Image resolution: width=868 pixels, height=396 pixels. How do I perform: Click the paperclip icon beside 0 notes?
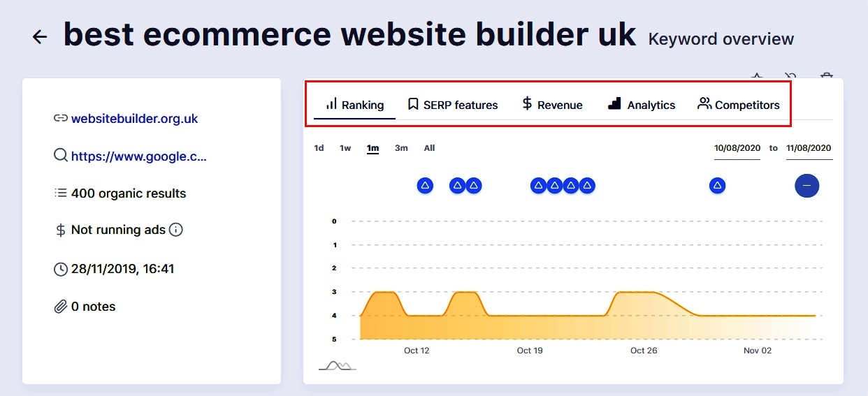click(61, 307)
